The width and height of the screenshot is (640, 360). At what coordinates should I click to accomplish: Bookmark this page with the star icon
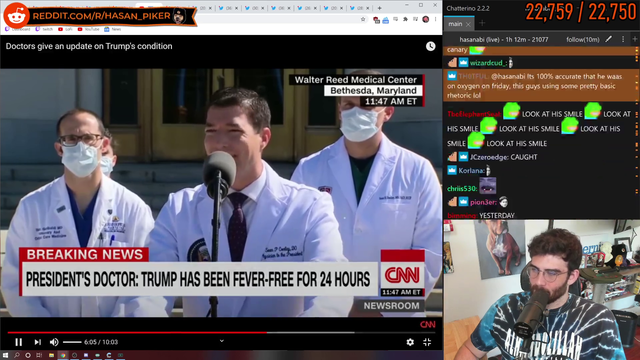(363, 19)
